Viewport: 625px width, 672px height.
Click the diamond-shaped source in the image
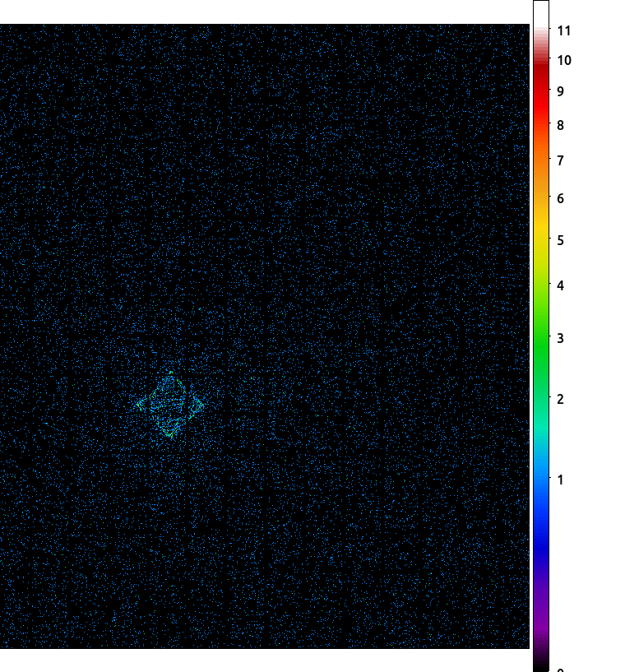coord(170,405)
